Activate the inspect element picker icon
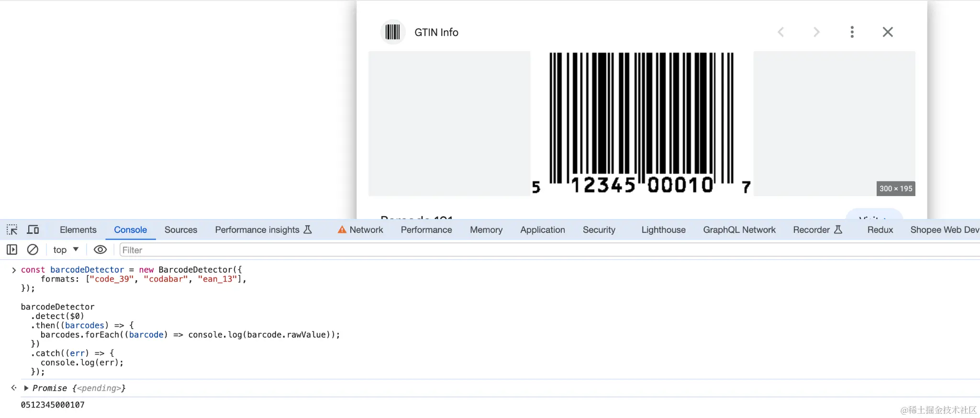Screen dimensions: 980x418 12,230
